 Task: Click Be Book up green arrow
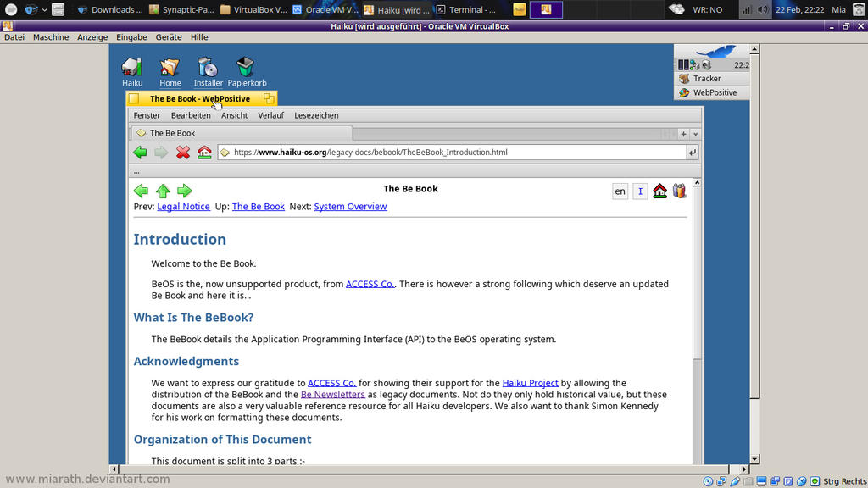pos(163,191)
